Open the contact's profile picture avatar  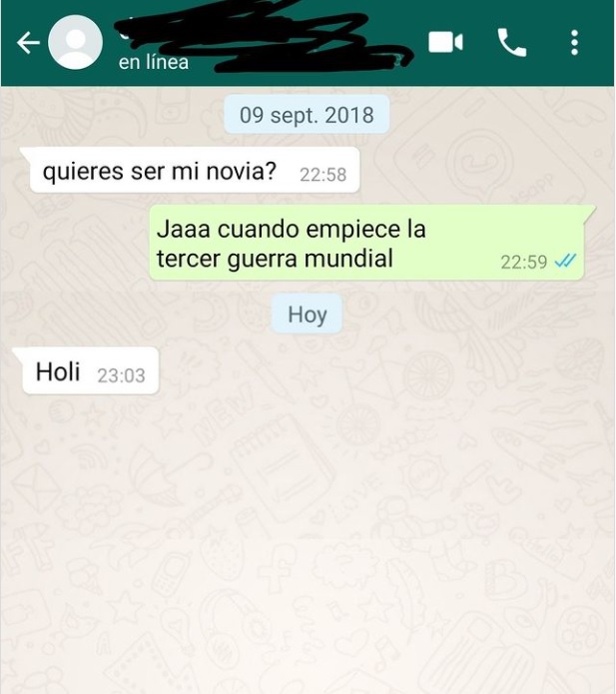[75, 43]
